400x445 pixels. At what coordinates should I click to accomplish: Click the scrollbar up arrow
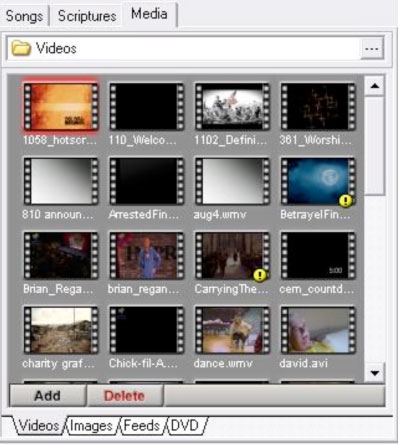(375, 86)
